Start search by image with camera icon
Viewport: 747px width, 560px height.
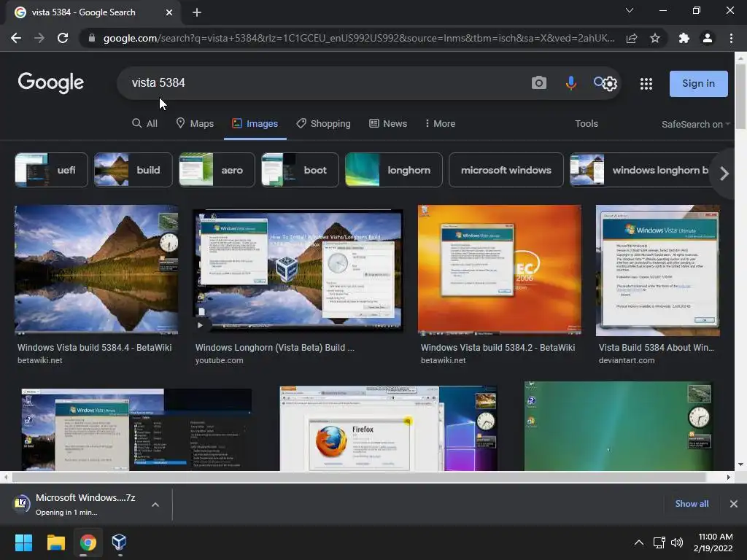pyautogui.click(x=539, y=83)
